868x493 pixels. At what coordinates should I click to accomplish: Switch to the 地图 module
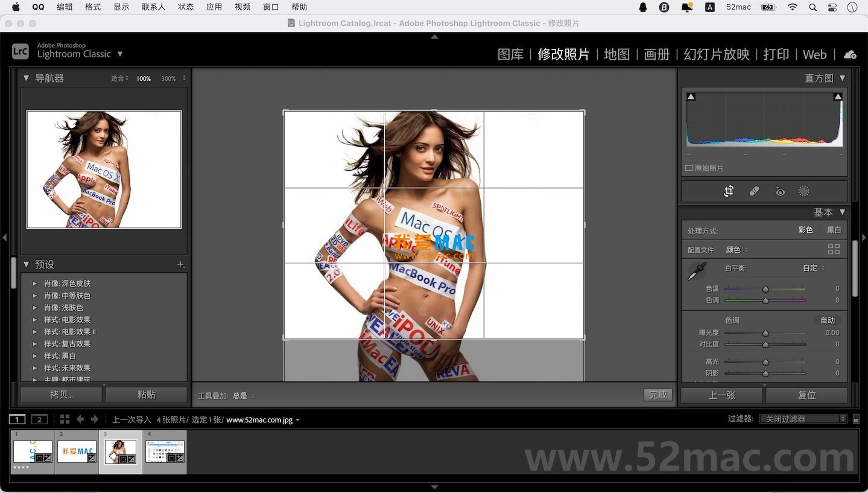click(x=616, y=54)
